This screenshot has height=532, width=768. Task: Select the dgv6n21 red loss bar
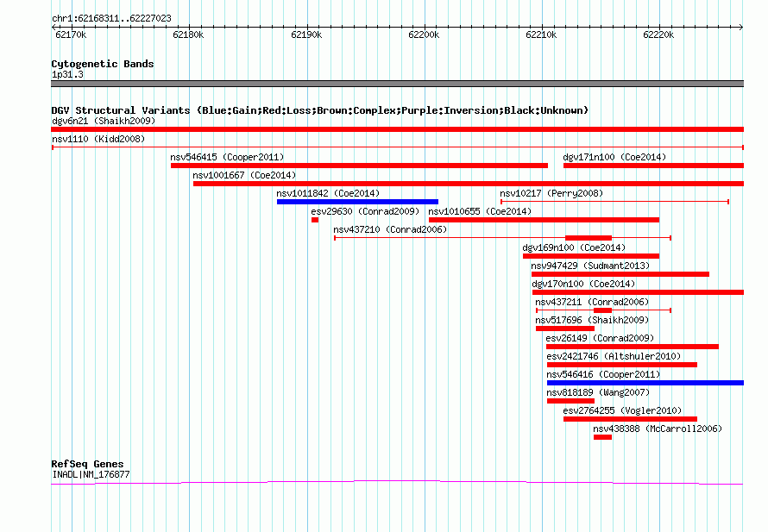(x=397, y=129)
